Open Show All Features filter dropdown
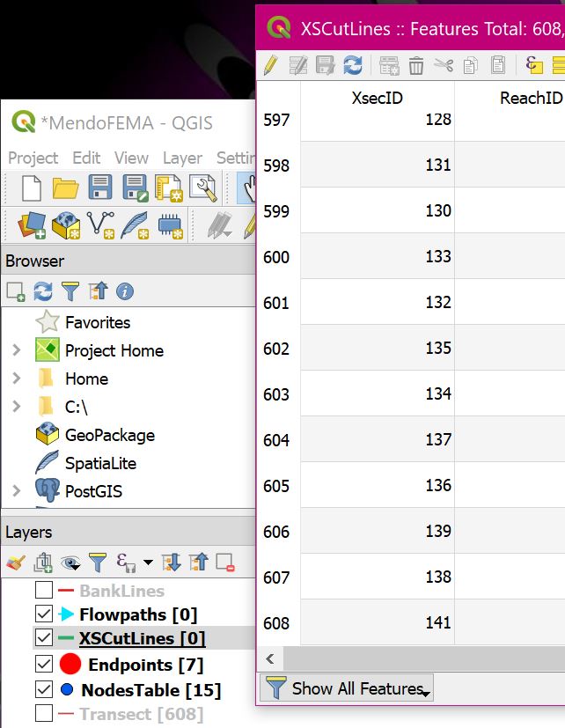Viewport: 565px width, 728px height. point(347,688)
